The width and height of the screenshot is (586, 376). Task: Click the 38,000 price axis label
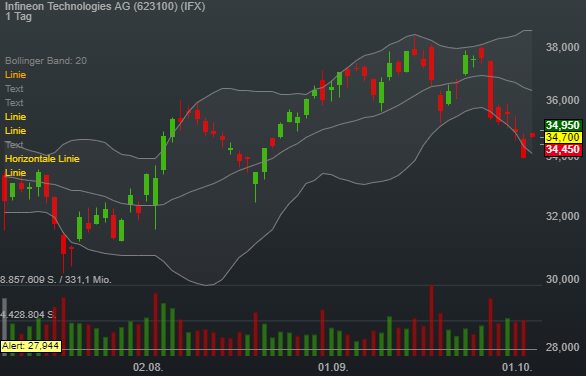[x=562, y=47]
